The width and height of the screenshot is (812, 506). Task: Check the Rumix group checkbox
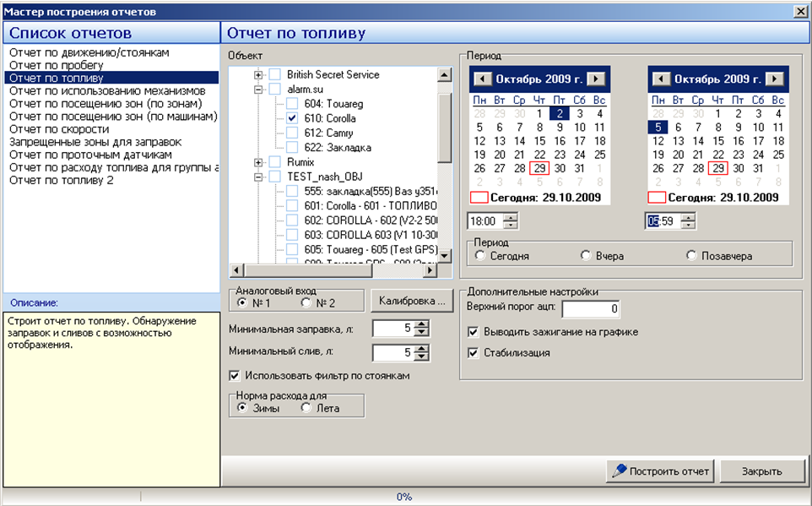274,162
